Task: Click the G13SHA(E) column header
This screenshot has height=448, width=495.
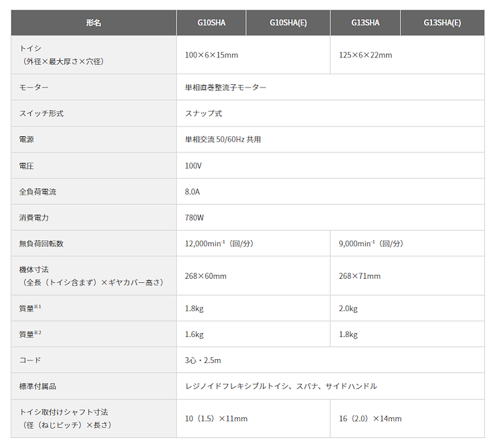Action: pyautogui.click(x=442, y=23)
